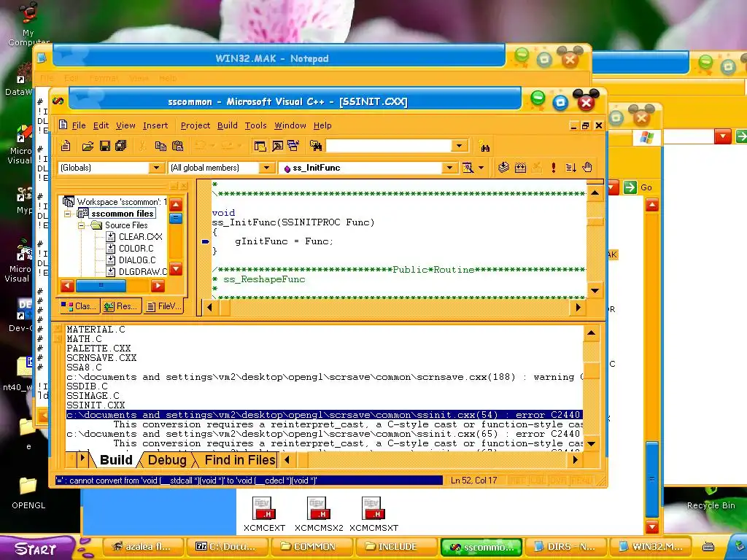
Task: Click the Build project toolbar icon
Action: (520, 167)
